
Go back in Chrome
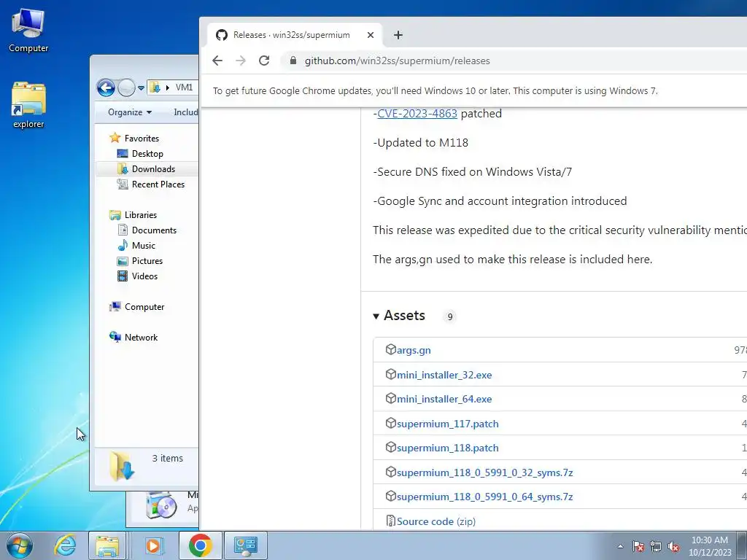[x=217, y=61]
